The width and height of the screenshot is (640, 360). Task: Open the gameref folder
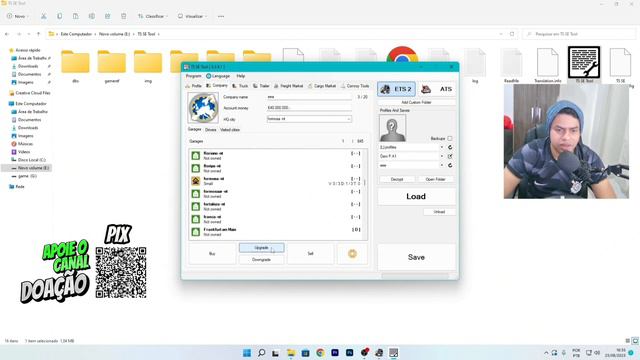[112, 66]
